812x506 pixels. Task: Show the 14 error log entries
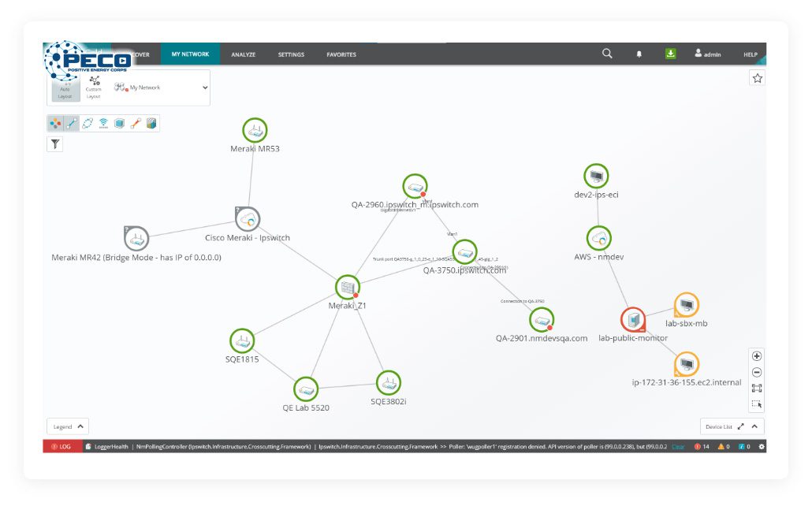point(702,446)
